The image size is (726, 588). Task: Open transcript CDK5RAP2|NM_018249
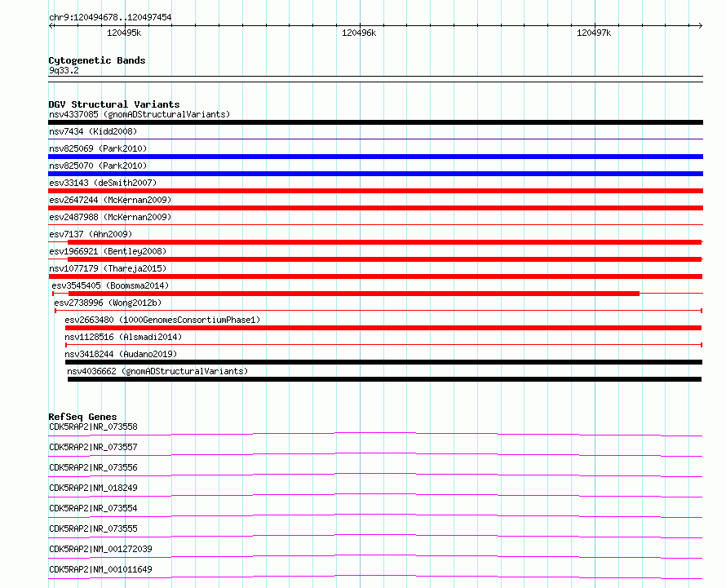(93, 488)
